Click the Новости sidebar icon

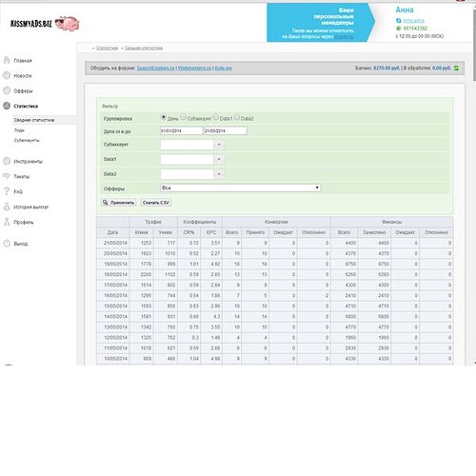[x=7, y=75]
